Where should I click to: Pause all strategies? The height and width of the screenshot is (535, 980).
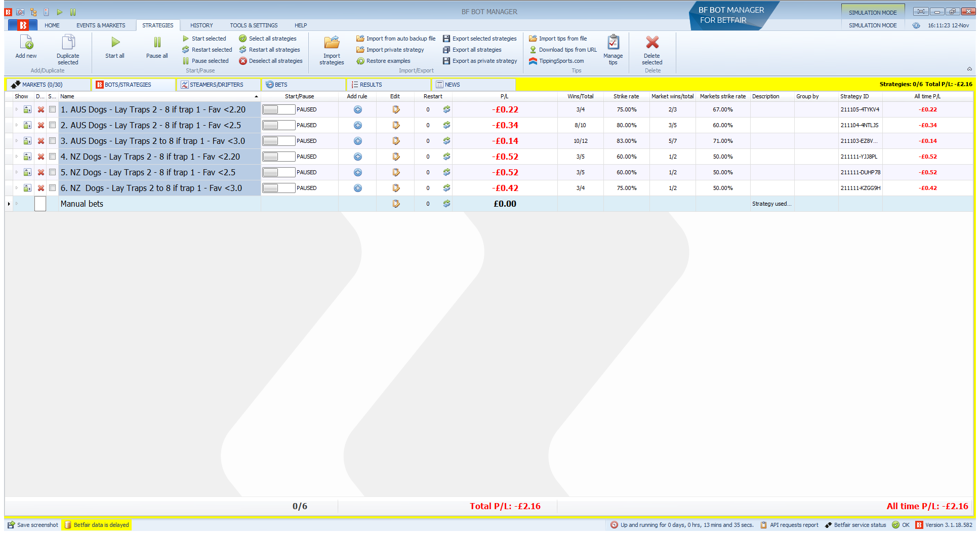[157, 42]
